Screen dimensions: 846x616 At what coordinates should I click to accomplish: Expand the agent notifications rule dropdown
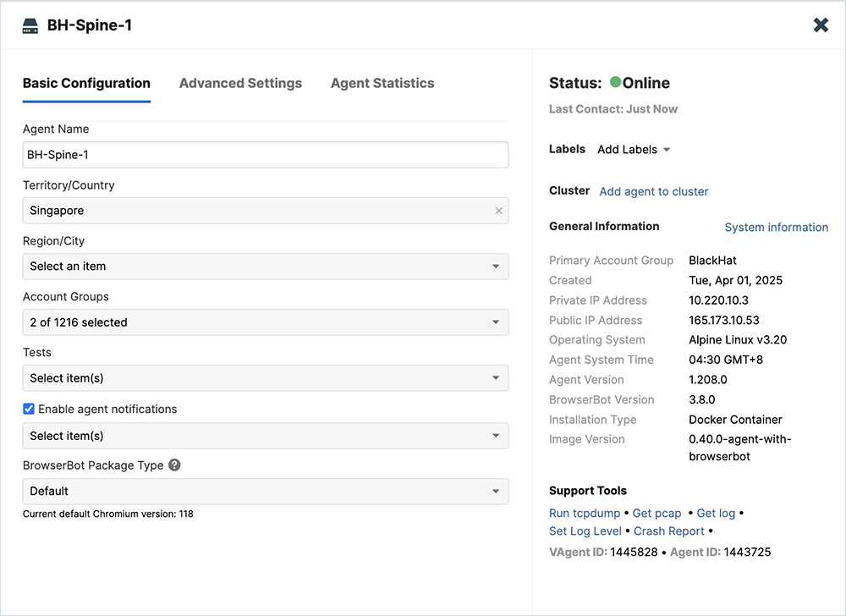tap(265, 436)
